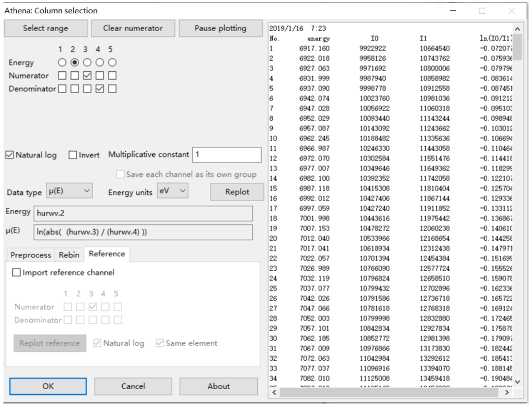The height and width of the screenshot is (405, 532).
Task: Toggle Same element checkbox
Action: click(160, 343)
